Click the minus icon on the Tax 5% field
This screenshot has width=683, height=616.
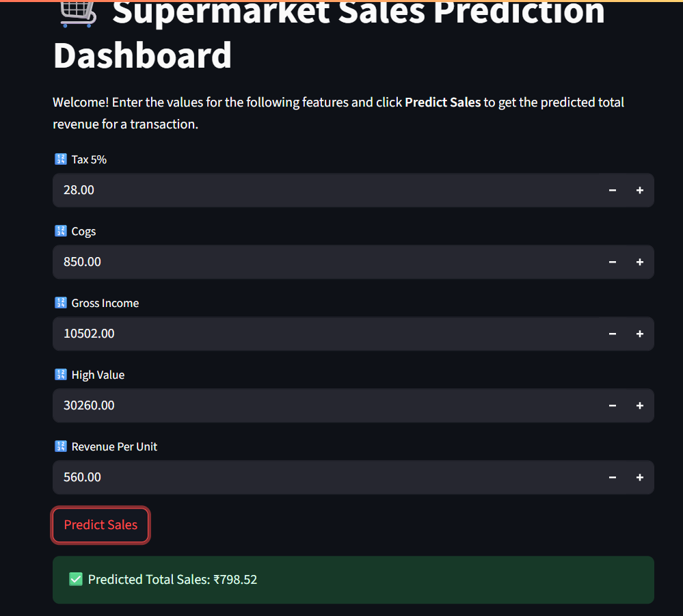pyautogui.click(x=612, y=190)
